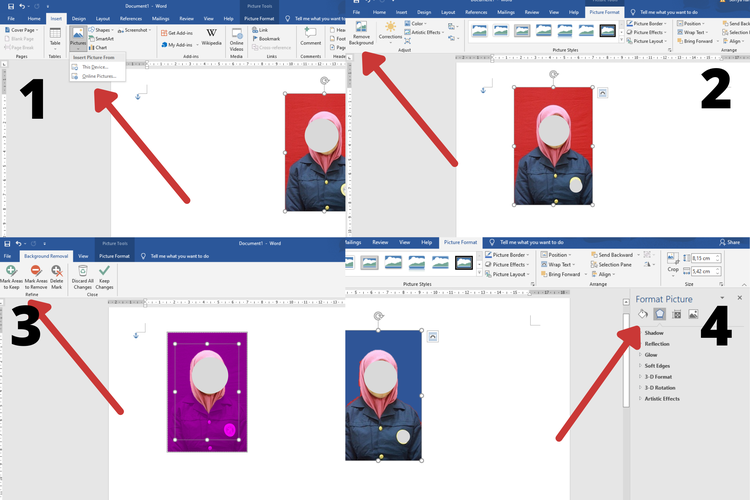Screen dimensions: 750x500
Task: Open Shapes gallery in screenshot 1
Action: click(x=101, y=30)
